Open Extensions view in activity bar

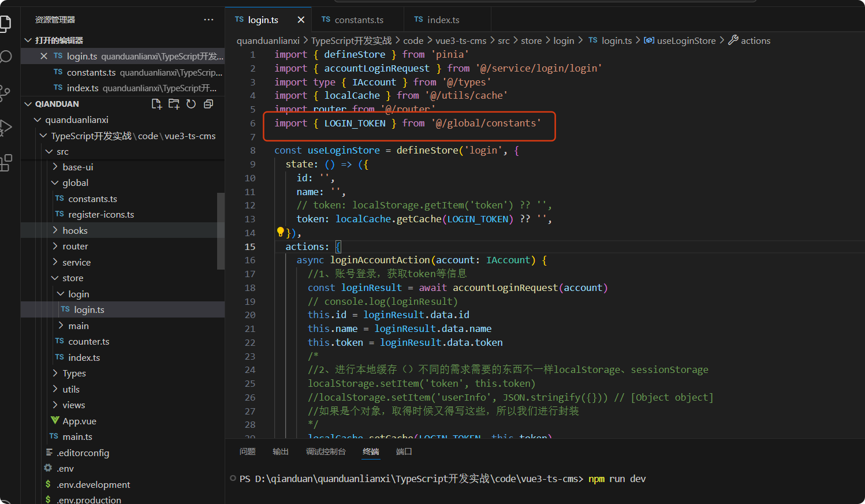tap(6, 163)
